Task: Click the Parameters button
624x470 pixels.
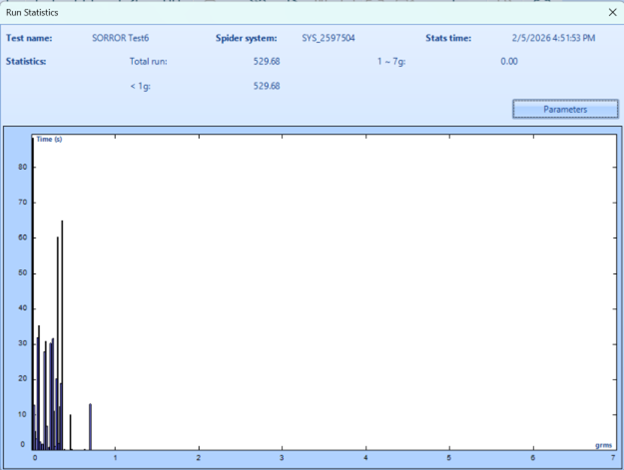Action: (565, 109)
